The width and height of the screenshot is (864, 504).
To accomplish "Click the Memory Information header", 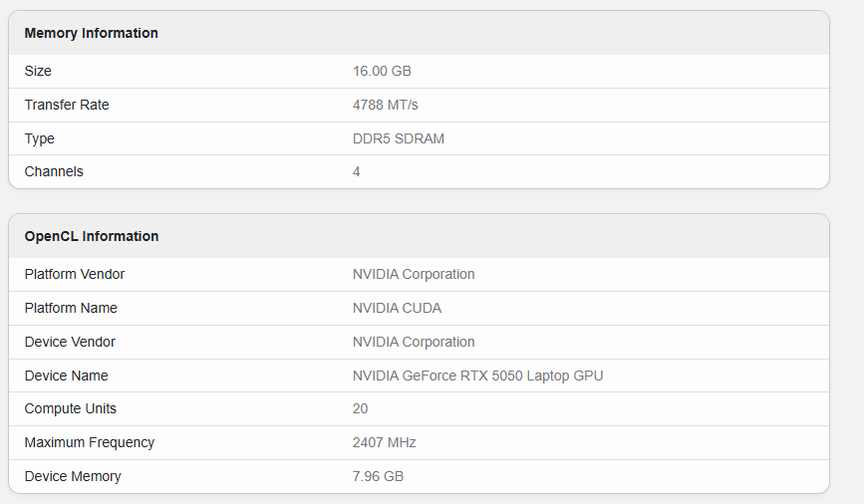I will click(91, 33).
